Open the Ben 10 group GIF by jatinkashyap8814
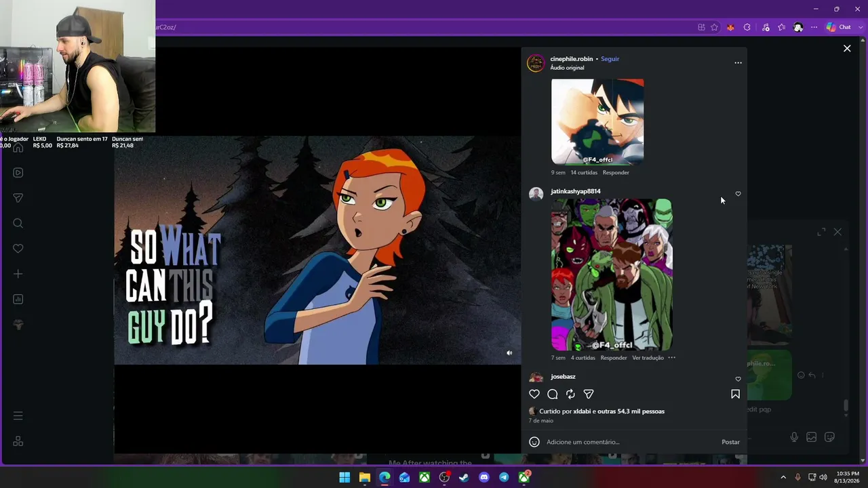 pos(612,274)
